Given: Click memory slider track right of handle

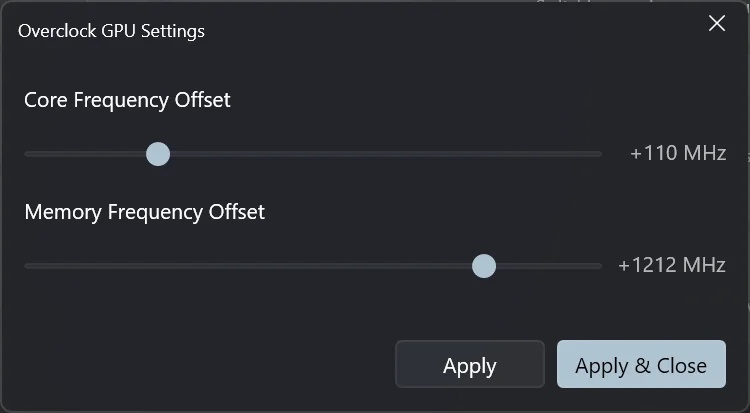Looking at the screenshot, I should pyautogui.click(x=545, y=266).
